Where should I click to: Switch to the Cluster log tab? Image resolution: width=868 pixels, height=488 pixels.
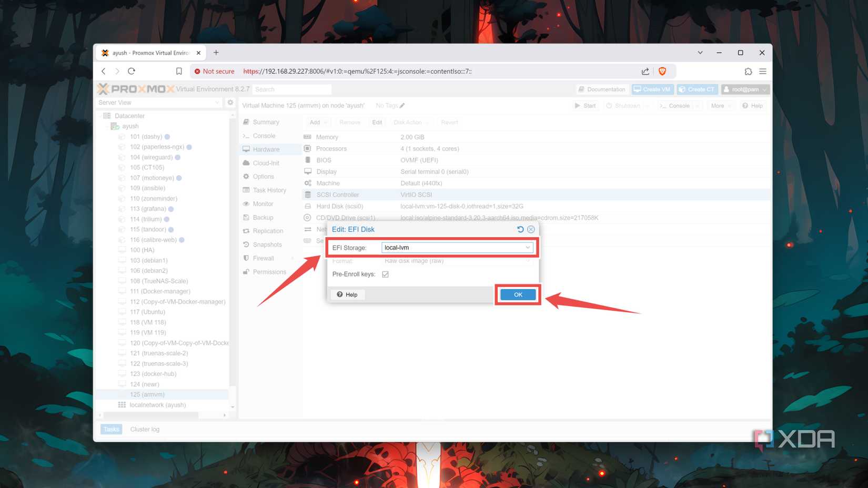pyautogui.click(x=145, y=430)
